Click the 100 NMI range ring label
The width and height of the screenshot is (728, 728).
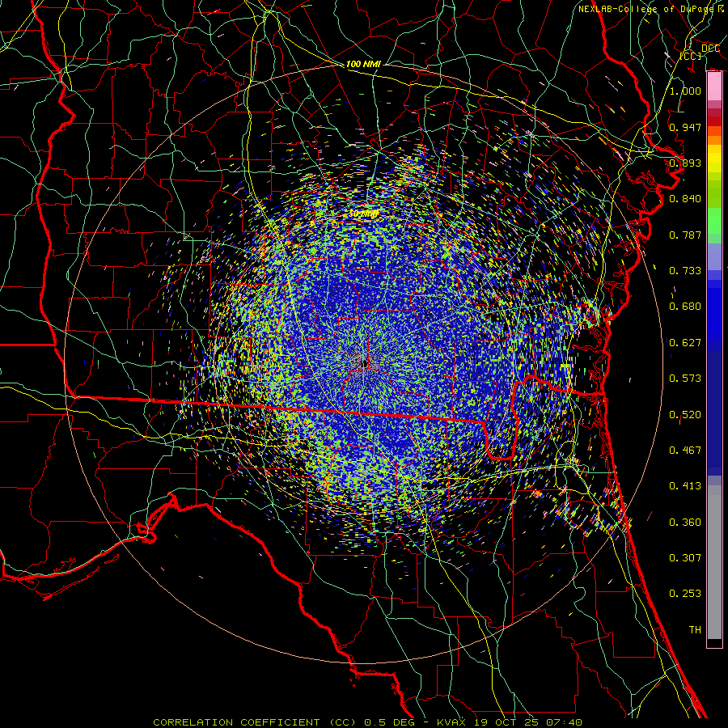click(363, 64)
